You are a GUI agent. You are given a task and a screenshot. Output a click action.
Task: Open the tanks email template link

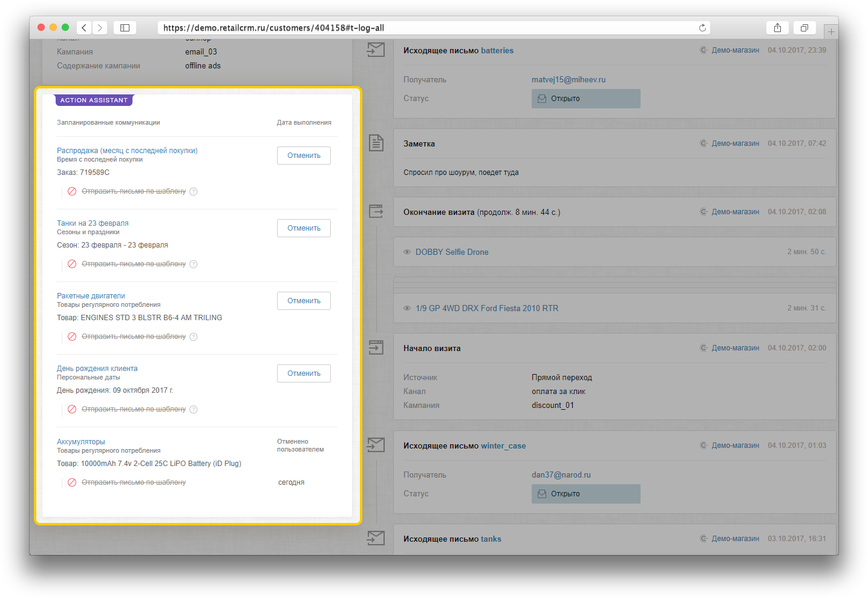point(491,539)
